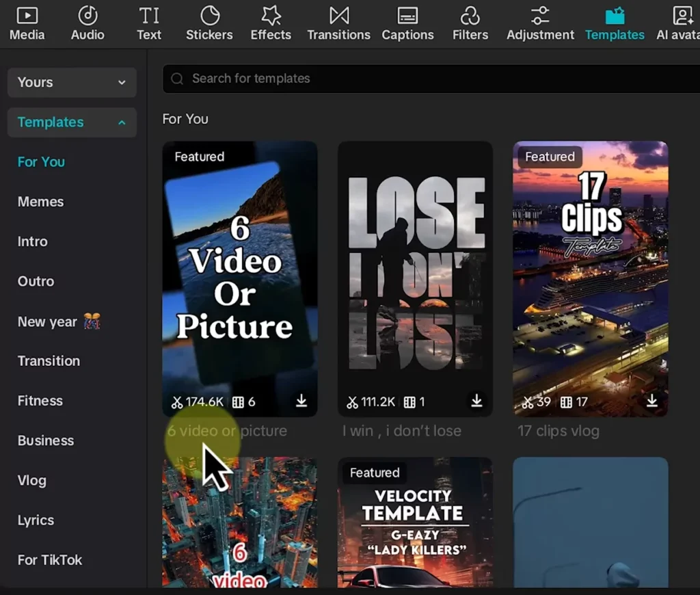The image size is (700, 595).
Task: Expand the Yours dropdown
Action: [122, 83]
